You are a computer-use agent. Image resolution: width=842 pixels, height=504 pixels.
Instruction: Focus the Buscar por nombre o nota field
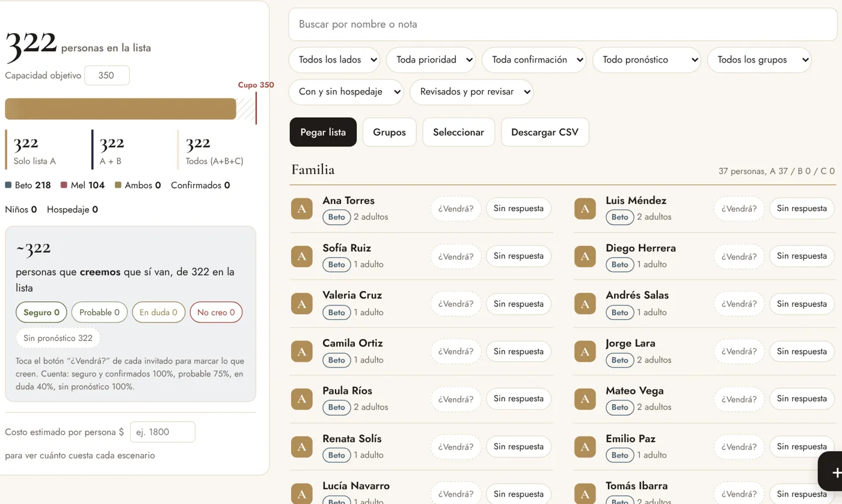click(562, 25)
